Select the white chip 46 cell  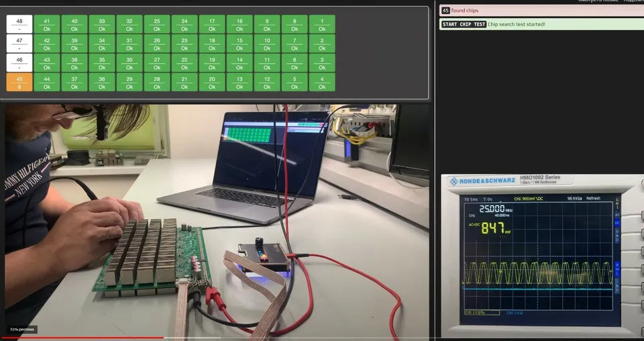[19, 62]
